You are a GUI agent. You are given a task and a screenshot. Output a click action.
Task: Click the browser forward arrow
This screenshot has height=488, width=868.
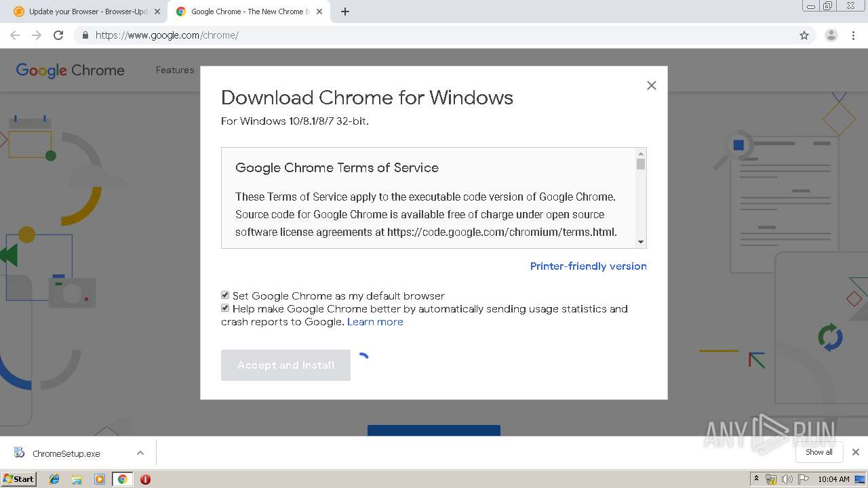point(37,35)
